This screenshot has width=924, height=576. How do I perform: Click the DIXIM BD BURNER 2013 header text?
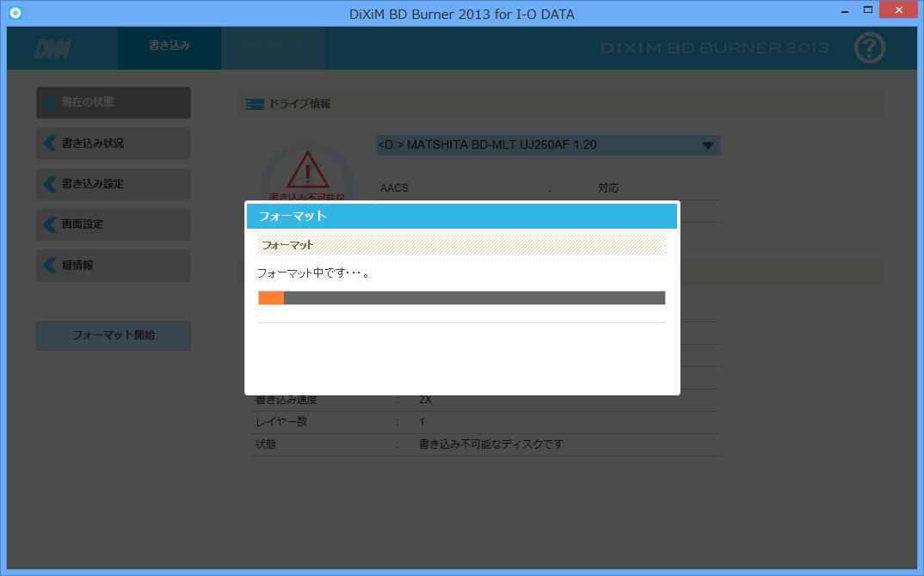pos(714,48)
